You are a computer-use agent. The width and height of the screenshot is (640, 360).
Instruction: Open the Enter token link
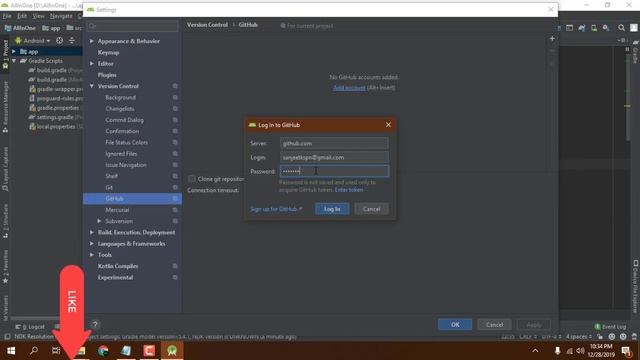[x=349, y=190]
